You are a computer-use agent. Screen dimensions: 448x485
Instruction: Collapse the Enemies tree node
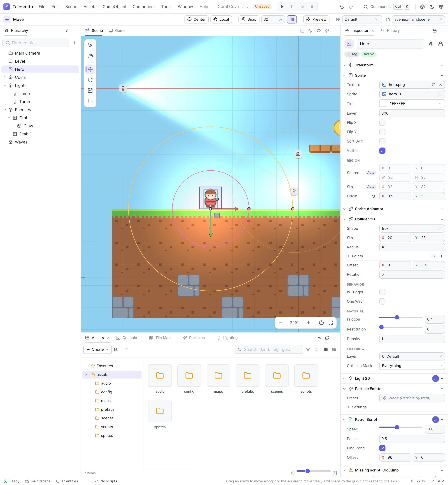5,110
